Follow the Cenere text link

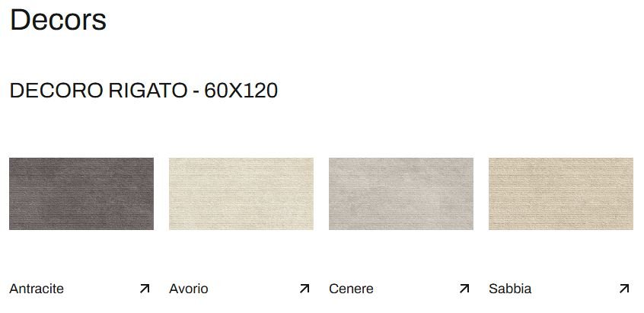[x=351, y=289]
